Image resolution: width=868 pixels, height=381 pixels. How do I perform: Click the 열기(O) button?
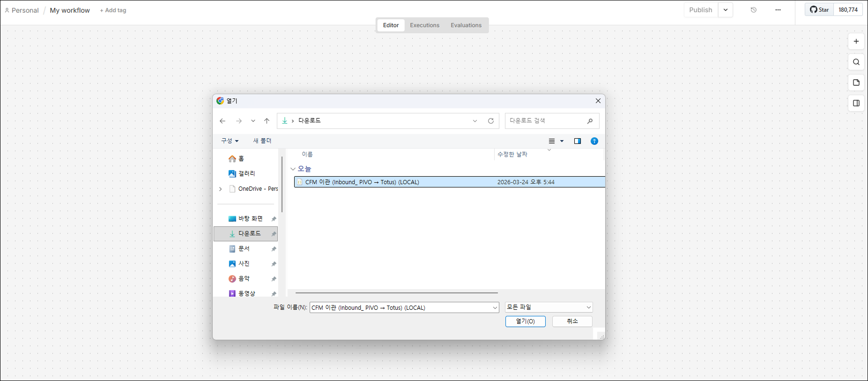click(x=525, y=321)
